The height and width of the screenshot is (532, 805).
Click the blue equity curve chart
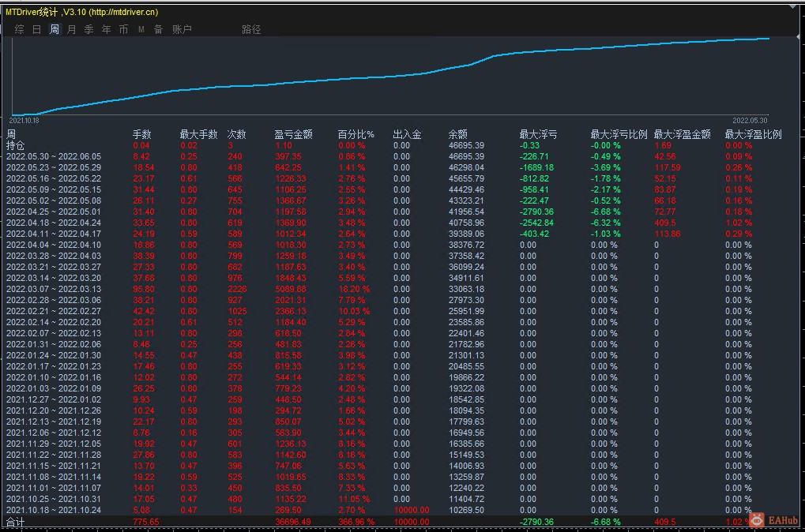coord(390,76)
